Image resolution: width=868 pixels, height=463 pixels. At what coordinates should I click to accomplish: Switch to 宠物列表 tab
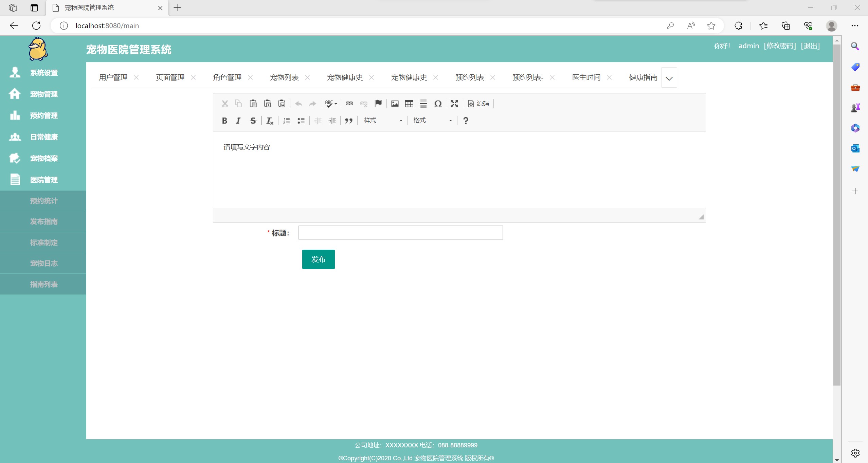pos(284,77)
